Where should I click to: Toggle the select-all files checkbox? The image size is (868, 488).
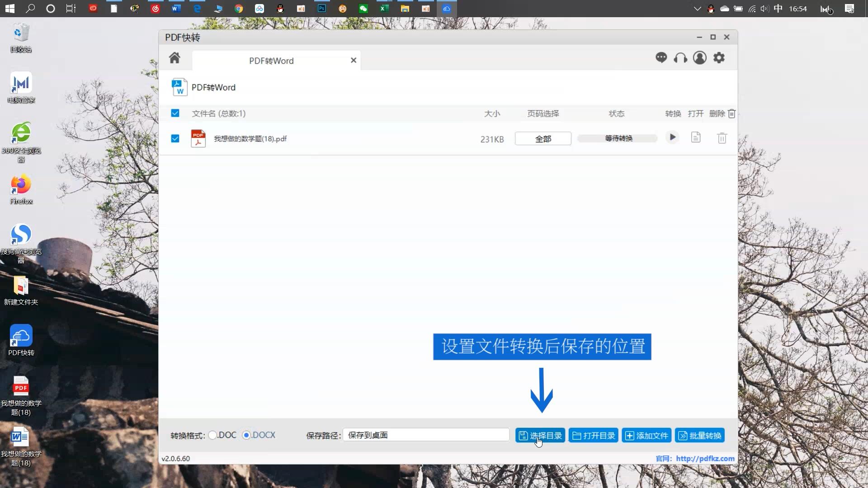point(175,113)
